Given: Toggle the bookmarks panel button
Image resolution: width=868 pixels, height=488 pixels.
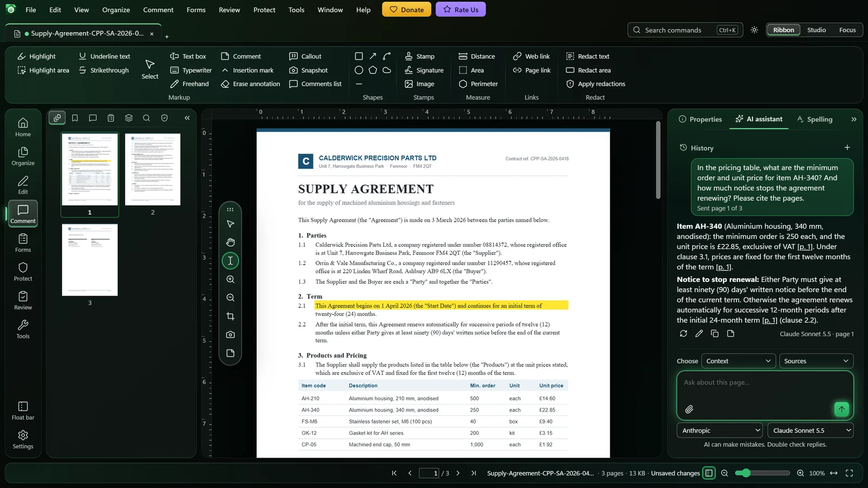Looking at the screenshot, I should (75, 118).
